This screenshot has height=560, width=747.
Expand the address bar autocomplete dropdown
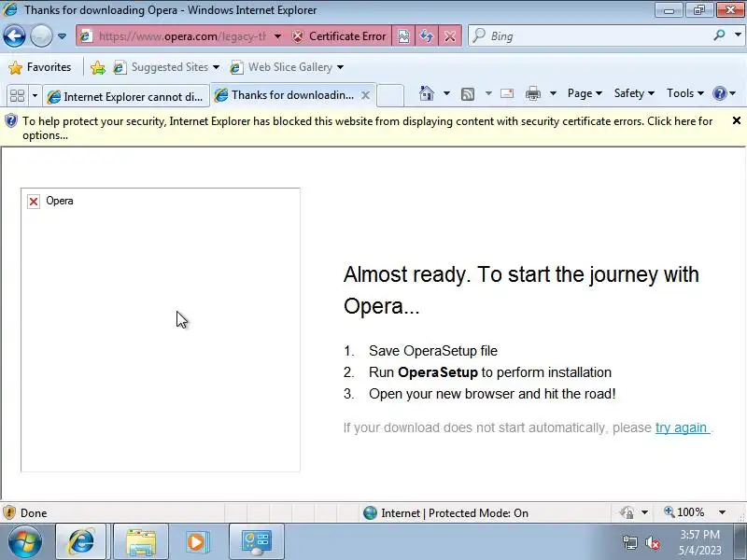tap(277, 36)
